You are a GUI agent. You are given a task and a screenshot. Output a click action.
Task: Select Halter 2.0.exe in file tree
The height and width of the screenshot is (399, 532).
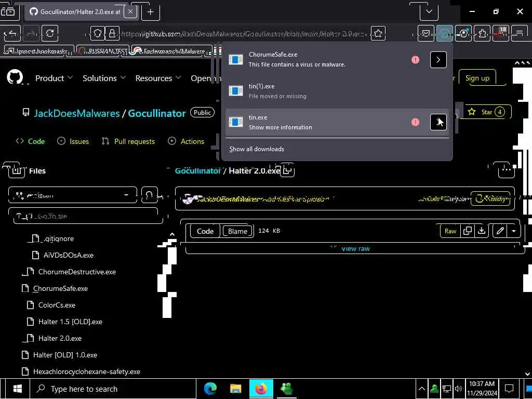[x=54, y=338]
